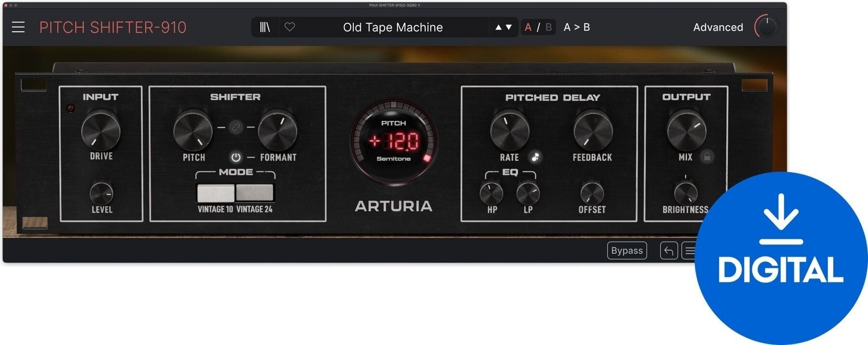
Task: Adjust the EQ HP knob
Action: point(491,194)
